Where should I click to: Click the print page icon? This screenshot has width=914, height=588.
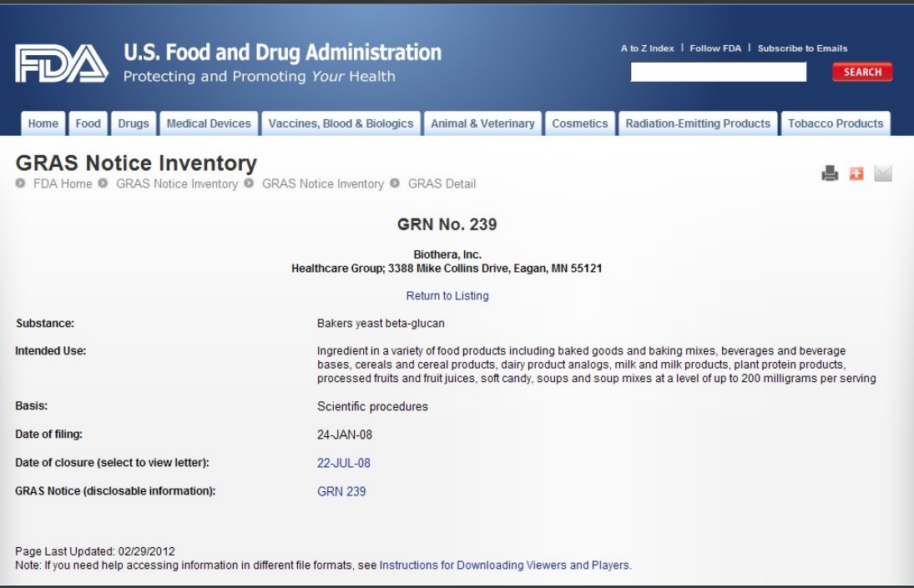pos(830,173)
